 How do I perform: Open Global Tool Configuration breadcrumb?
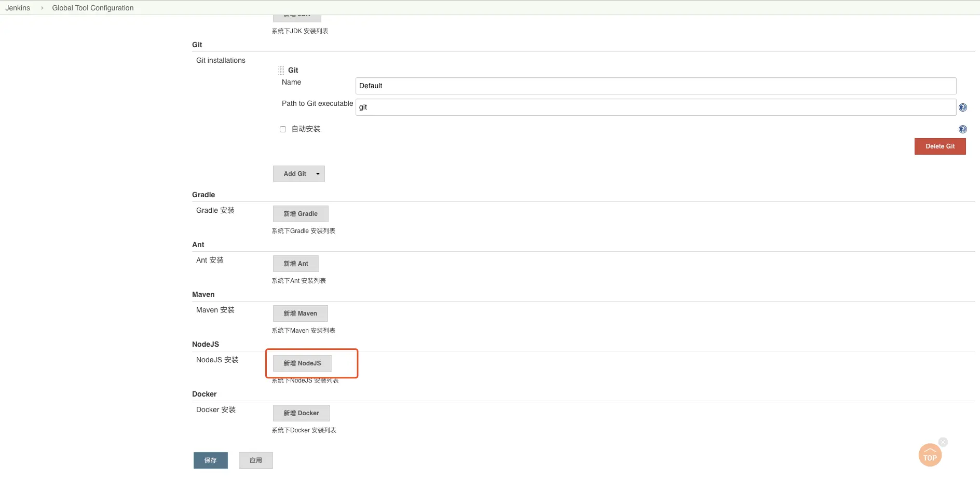pyautogui.click(x=93, y=8)
